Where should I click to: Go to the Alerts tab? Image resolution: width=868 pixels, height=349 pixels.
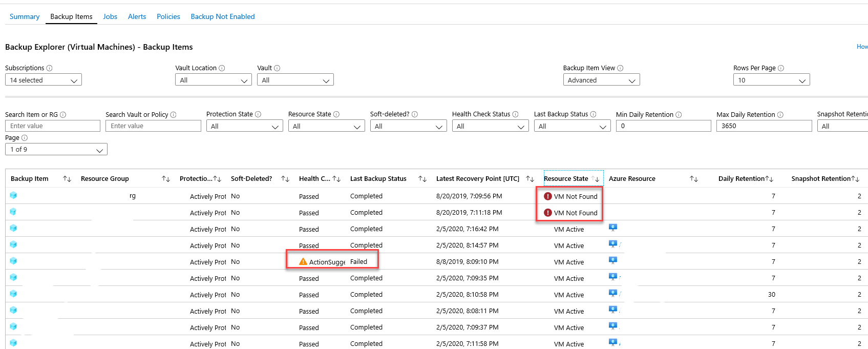[137, 16]
